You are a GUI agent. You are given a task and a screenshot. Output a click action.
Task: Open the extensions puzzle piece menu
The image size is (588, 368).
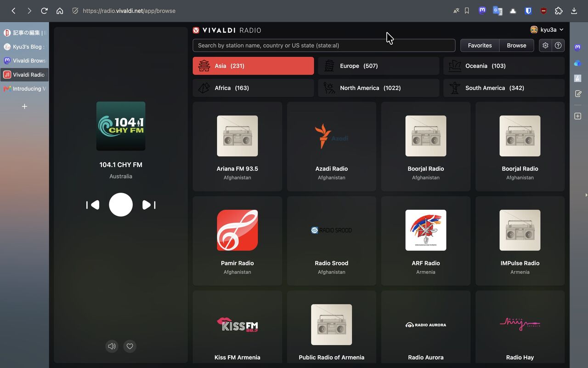(x=559, y=11)
